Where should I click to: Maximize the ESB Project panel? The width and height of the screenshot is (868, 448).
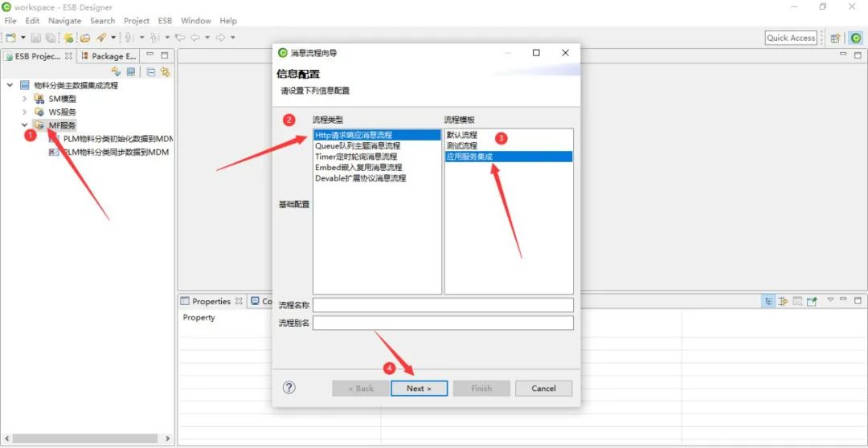pyautogui.click(x=165, y=55)
